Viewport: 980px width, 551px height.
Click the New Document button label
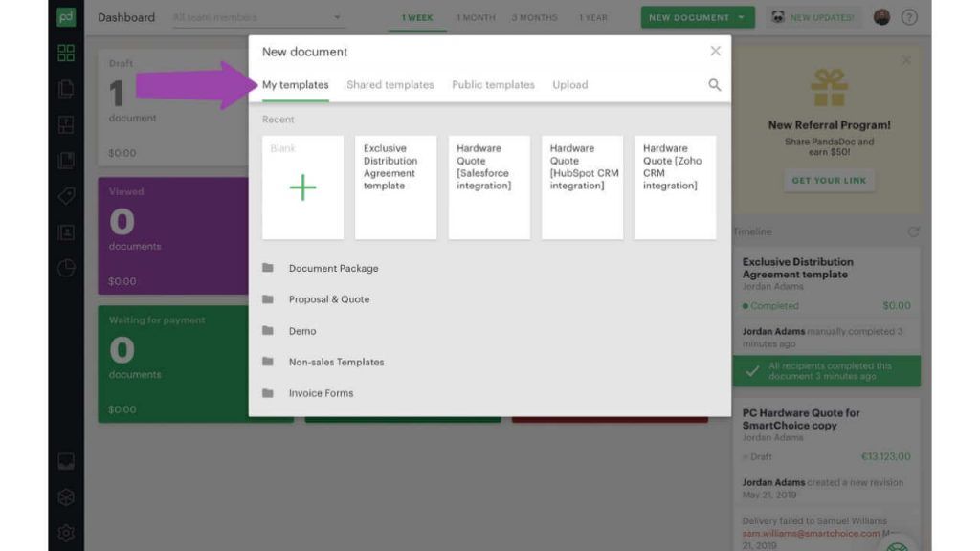(689, 17)
